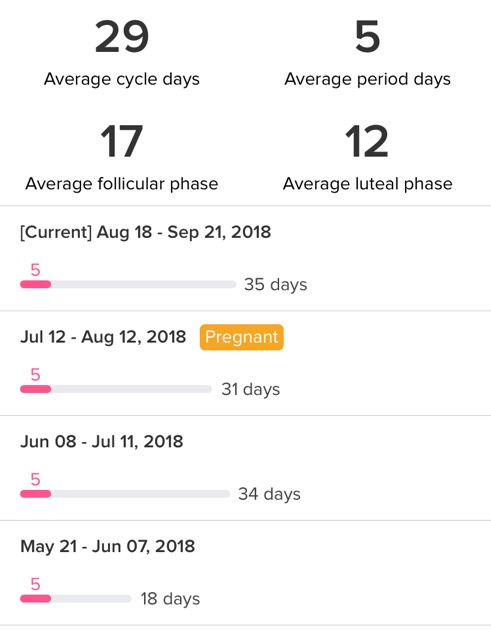The image size is (491, 640).
Task: Click the 35 days cycle bar
Action: point(128,284)
